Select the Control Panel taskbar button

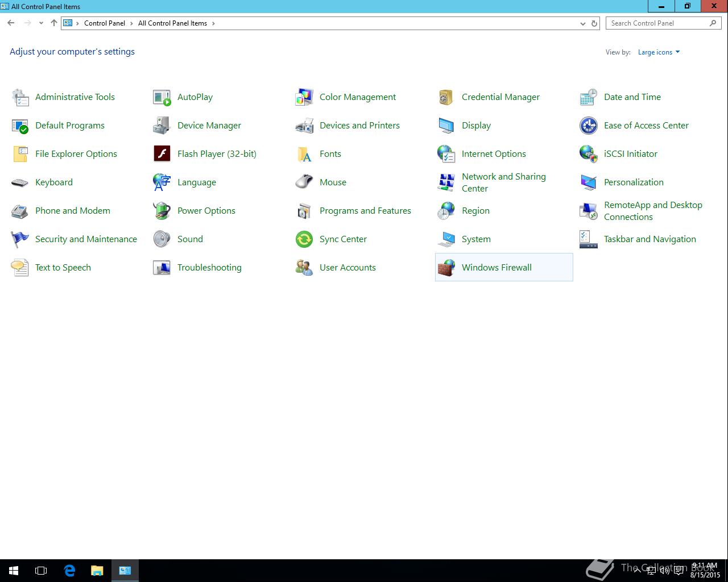pyautogui.click(x=125, y=571)
